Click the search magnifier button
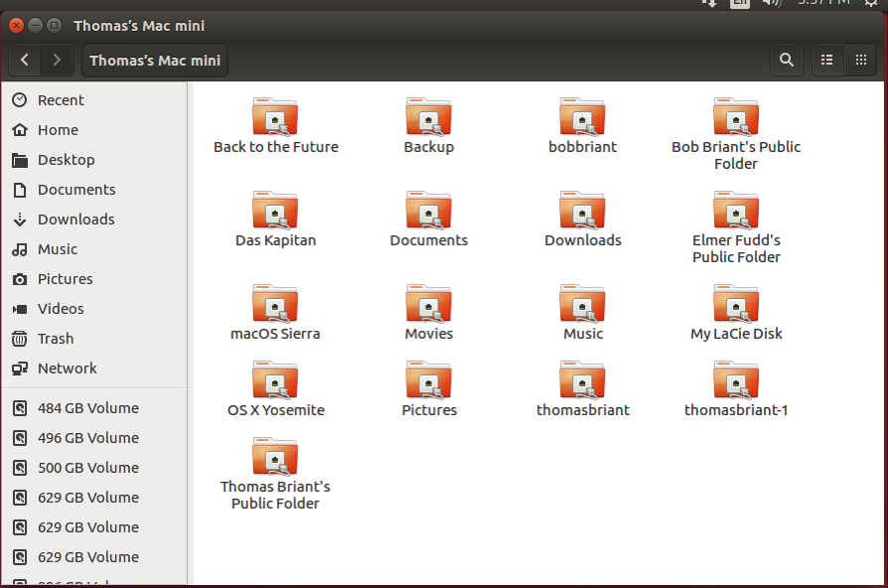Screen dimensions: 888x588 coord(786,60)
